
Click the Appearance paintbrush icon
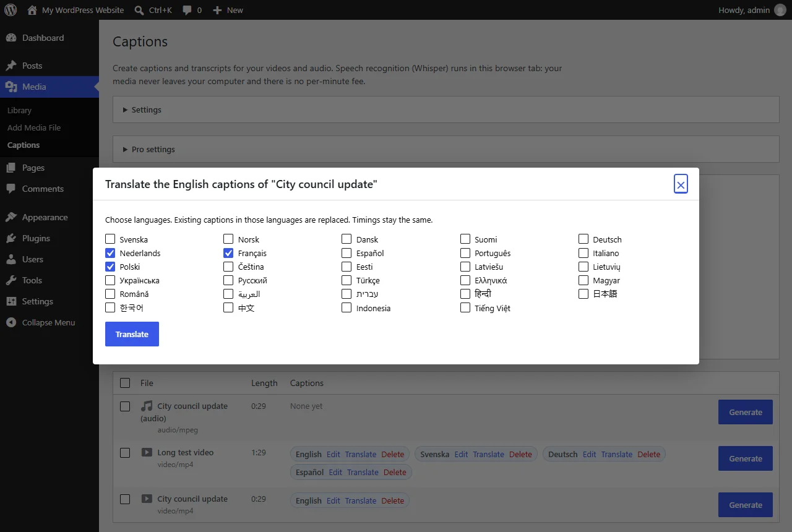point(11,217)
